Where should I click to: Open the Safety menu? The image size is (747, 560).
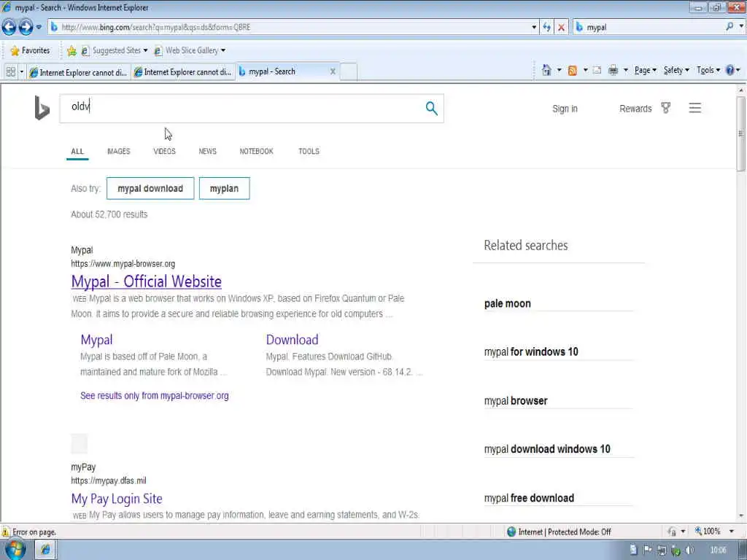676,71
